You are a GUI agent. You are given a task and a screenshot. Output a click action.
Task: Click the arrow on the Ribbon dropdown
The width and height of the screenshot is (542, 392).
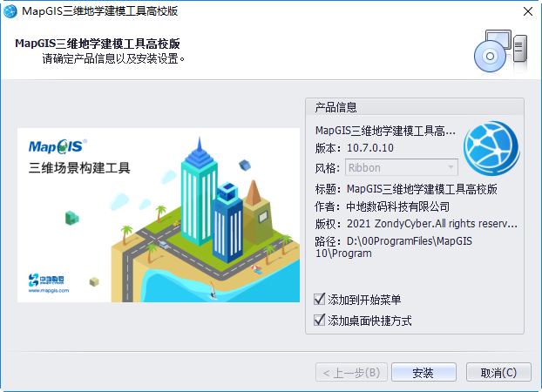pyautogui.click(x=451, y=167)
